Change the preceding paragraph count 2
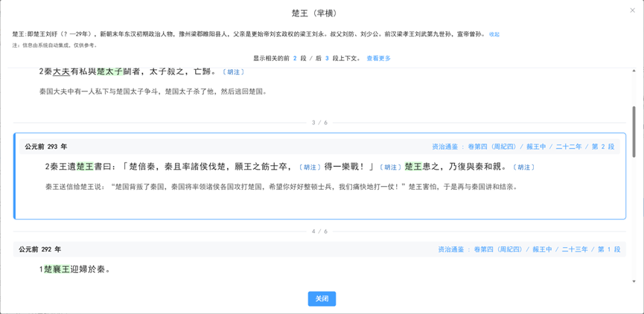Image resolution: width=644 pixels, height=314 pixels. (295, 58)
